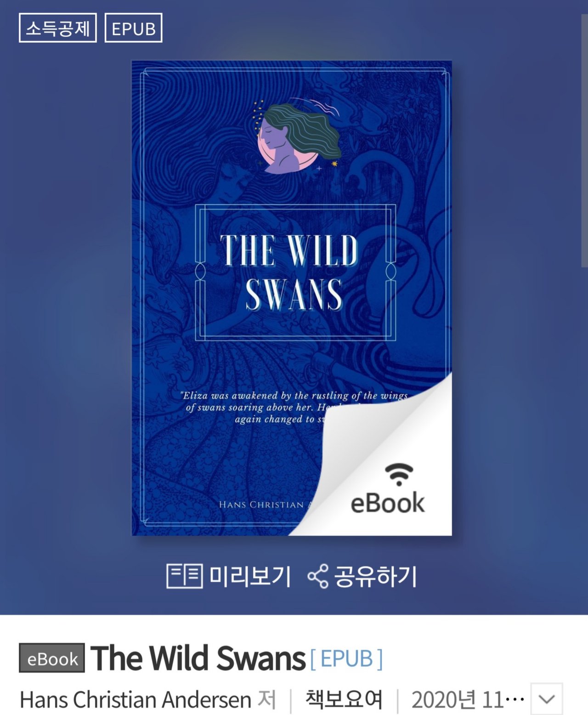Viewport: 588px width, 715px height.
Task: Click the Wi-Fi eBook symbol on the cover corner
Action: [399, 474]
